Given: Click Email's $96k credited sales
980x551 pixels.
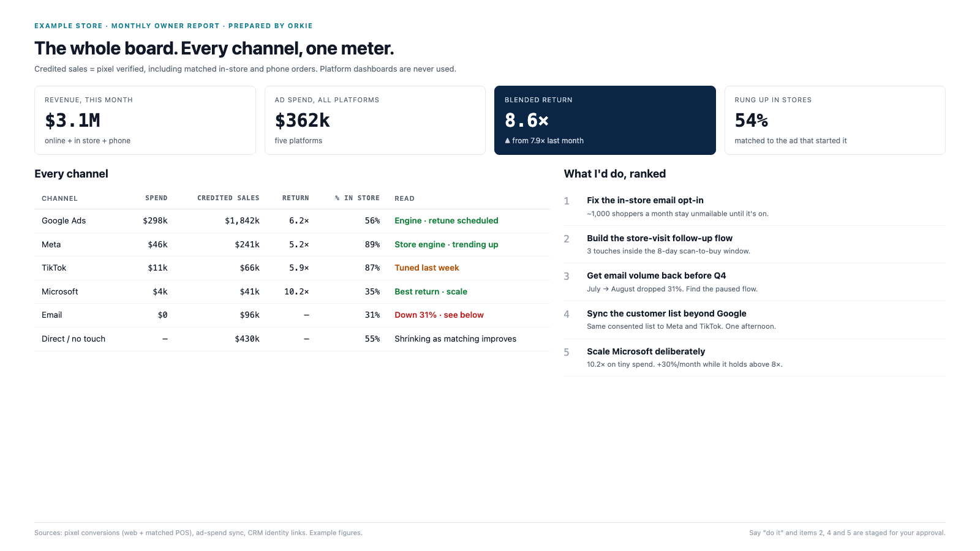Looking at the screenshot, I should pyautogui.click(x=249, y=315).
